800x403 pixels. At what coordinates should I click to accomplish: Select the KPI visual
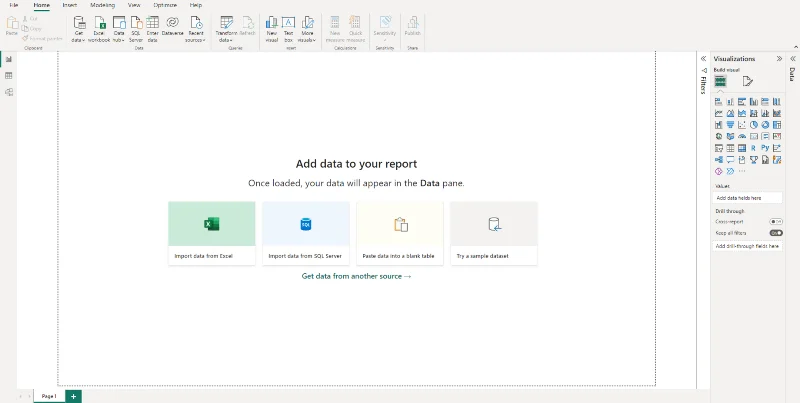coord(777,136)
